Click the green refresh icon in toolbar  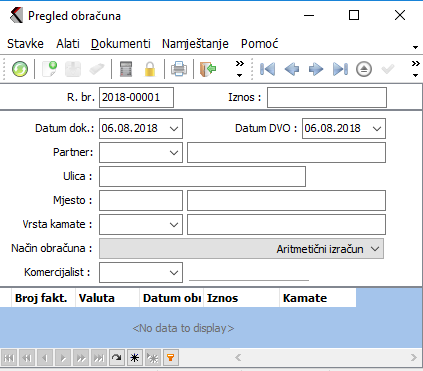coord(20,69)
